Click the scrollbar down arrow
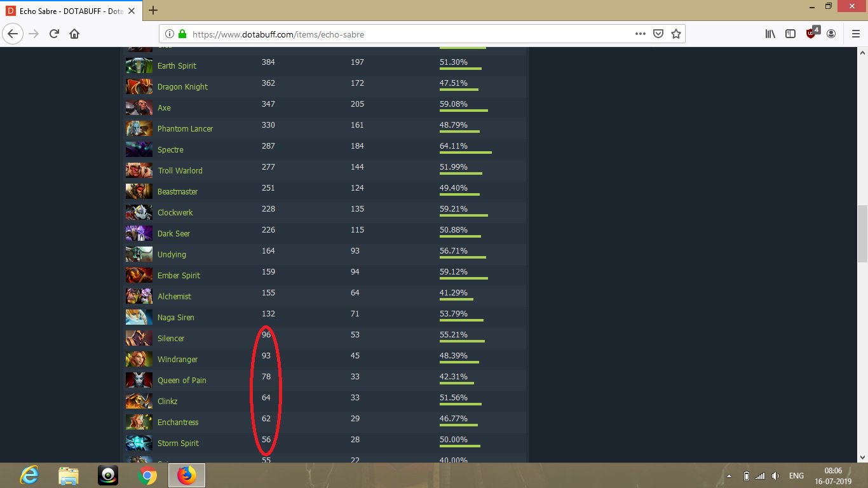The image size is (868, 488). (x=862, y=457)
